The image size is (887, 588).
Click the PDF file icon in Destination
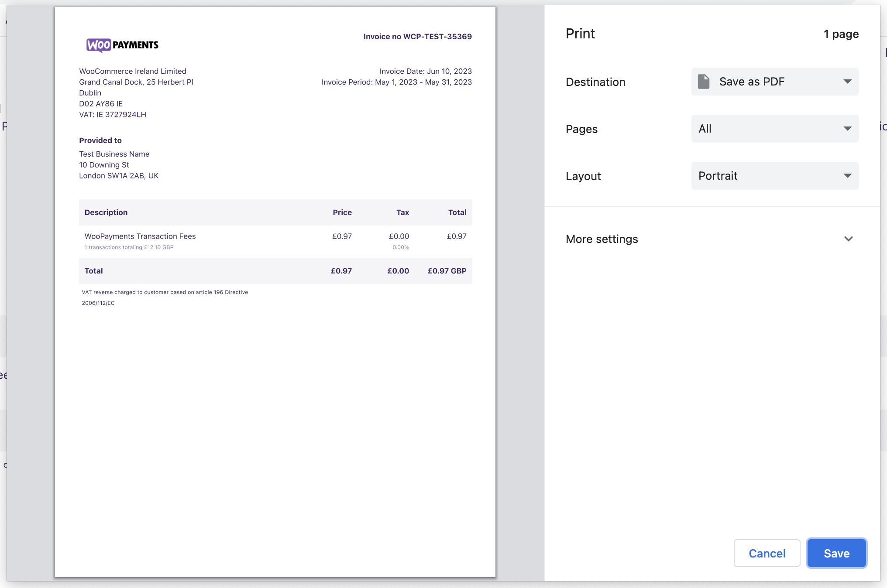pos(704,82)
